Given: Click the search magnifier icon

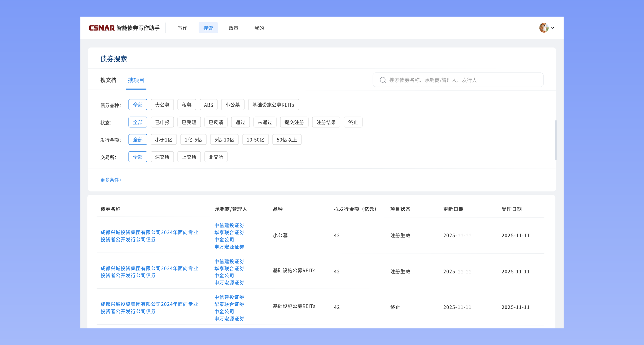Looking at the screenshot, I should click(383, 80).
